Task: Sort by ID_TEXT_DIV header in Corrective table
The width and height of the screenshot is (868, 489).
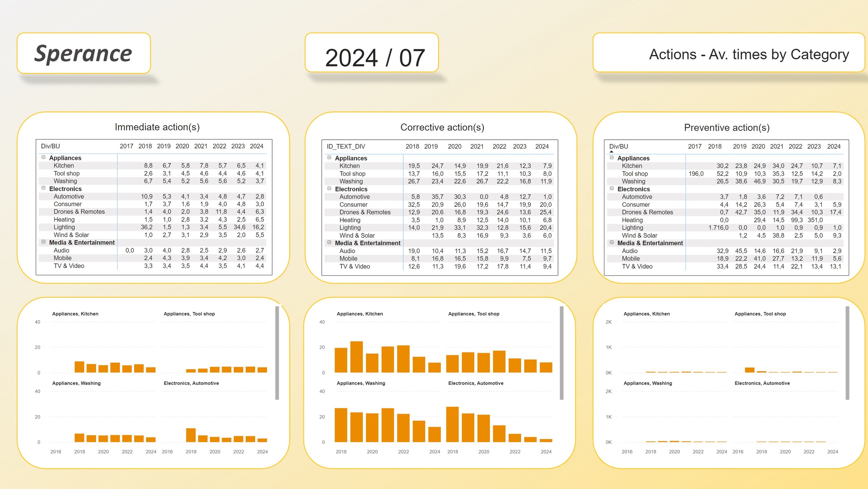Action: click(x=346, y=147)
